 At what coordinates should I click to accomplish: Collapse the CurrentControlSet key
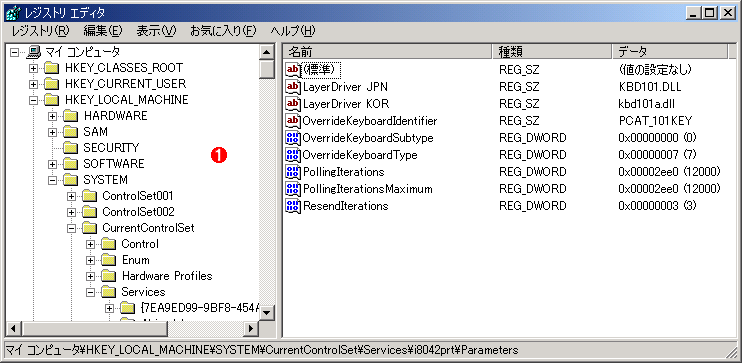(71, 228)
